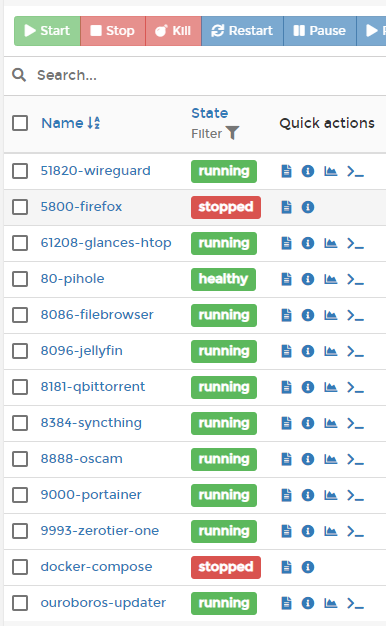Select all containers header checkbox
The height and width of the screenshot is (626, 390).
pyautogui.click(x=20, y=123)
